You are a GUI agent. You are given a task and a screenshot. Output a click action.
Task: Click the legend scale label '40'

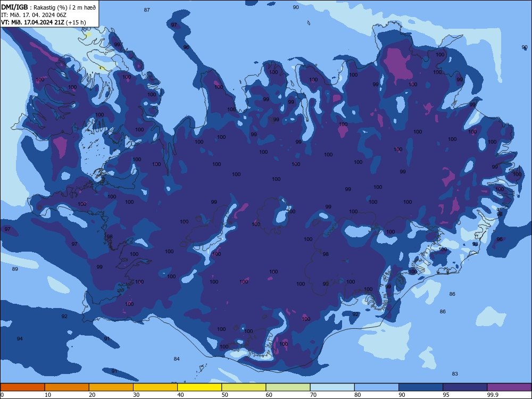pos(180,395)
